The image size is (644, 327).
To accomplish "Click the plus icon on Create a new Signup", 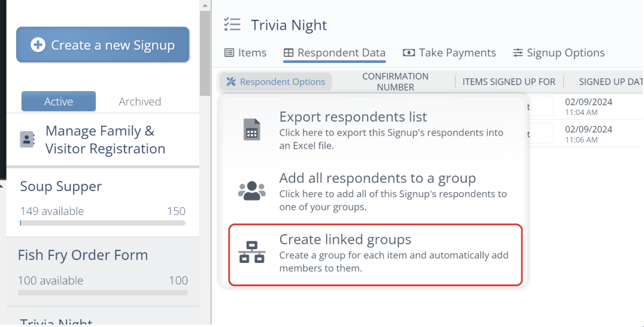I will [38, 45].
